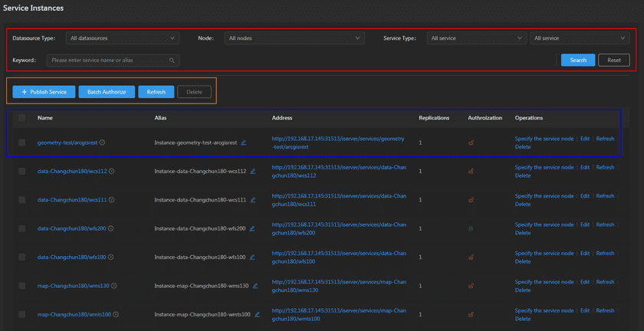Open the Datasource Type dropdown

121,38
